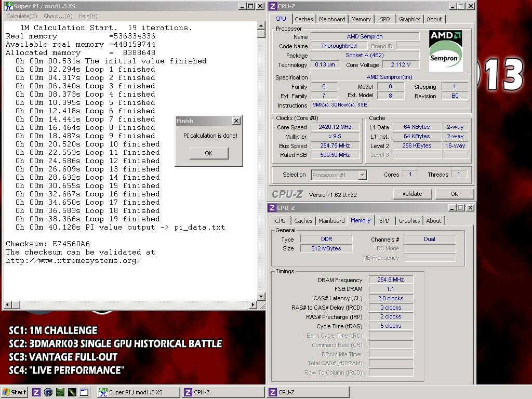Click the Instructions MMX(+), 3DNow!(+), SSE field
Viewport: 532px width, 399px height.
[390, 105]
